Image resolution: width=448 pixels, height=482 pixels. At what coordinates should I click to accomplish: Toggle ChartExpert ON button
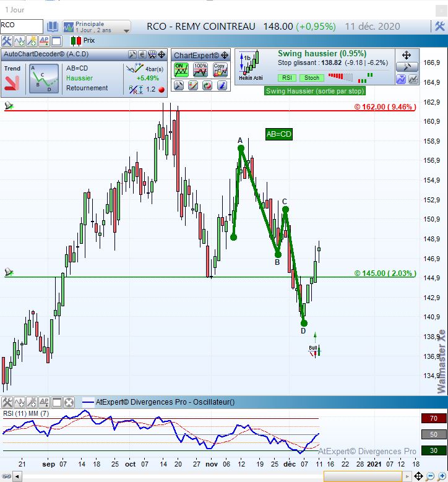coord(181,70)
